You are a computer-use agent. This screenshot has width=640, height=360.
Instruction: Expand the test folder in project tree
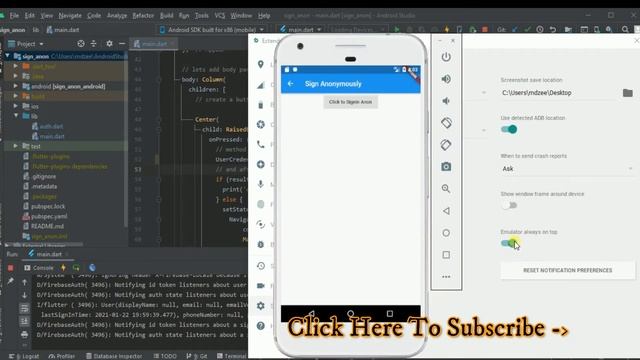pos(16,146)
